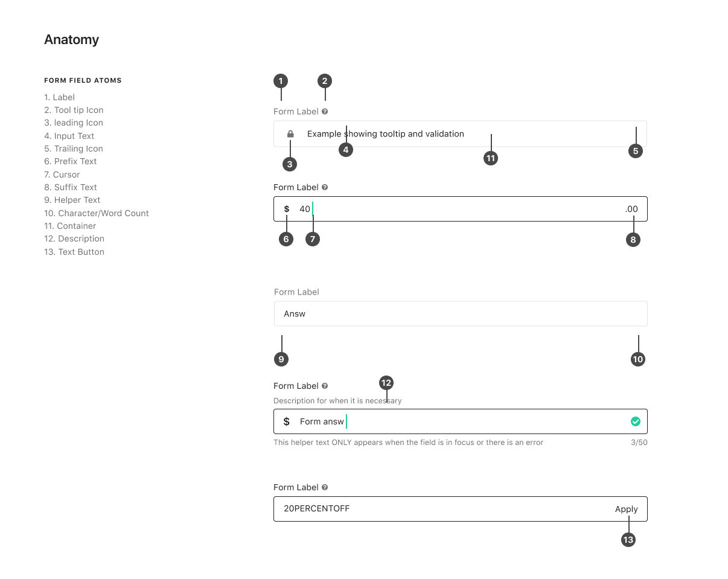
Task: Click '2. Tool tip Icon' in the list
Action: 74,110
